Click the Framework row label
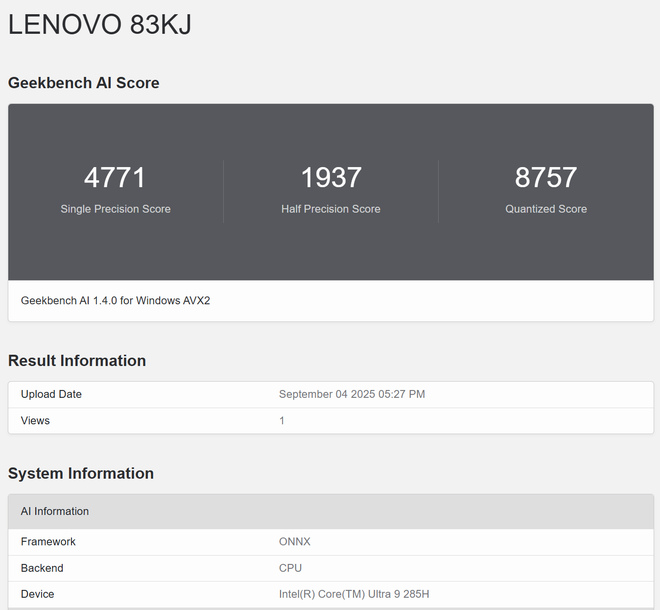Viewport: 660px width, 610px height. [x=48, y=542]
